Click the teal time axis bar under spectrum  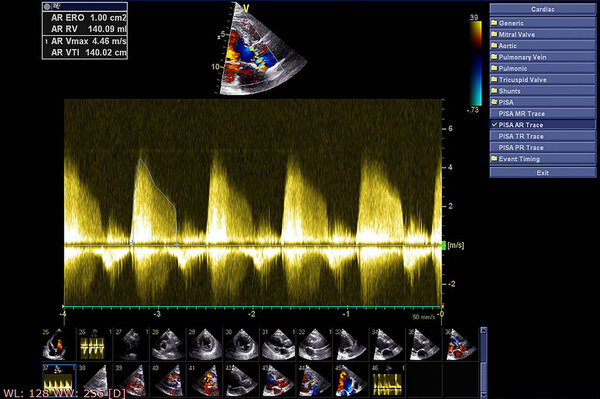tap(253, 306)
